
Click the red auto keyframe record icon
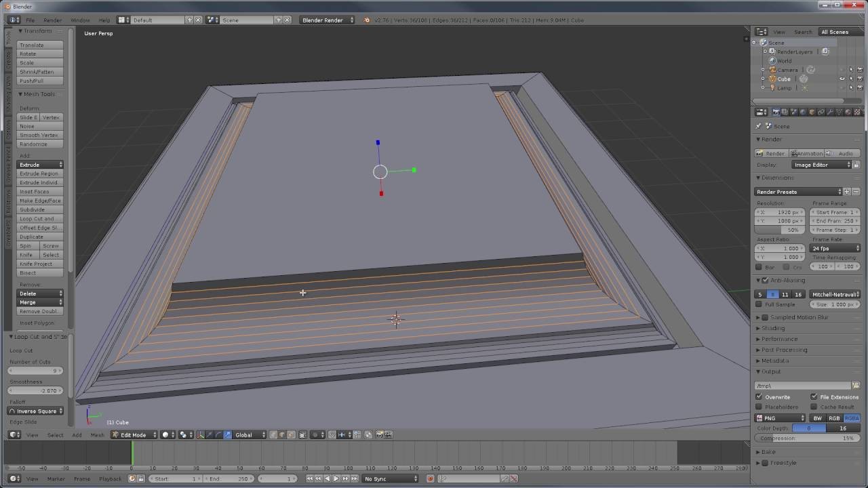click(430, 479)
